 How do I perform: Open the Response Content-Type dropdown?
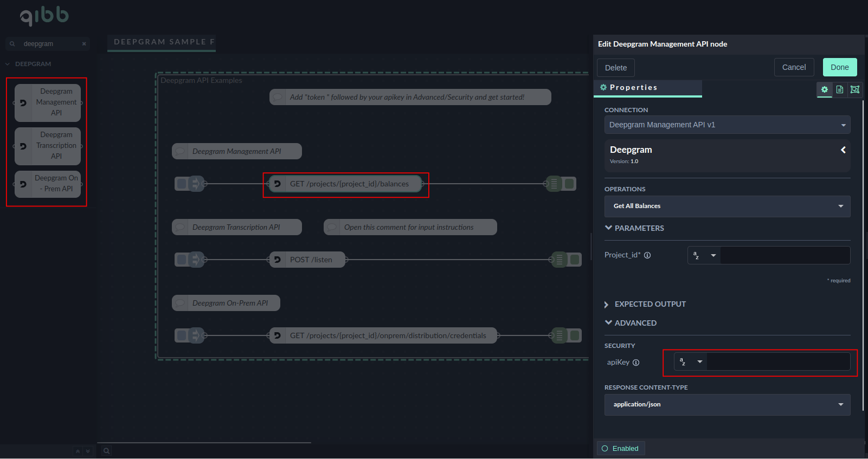[x=727, y=404]
